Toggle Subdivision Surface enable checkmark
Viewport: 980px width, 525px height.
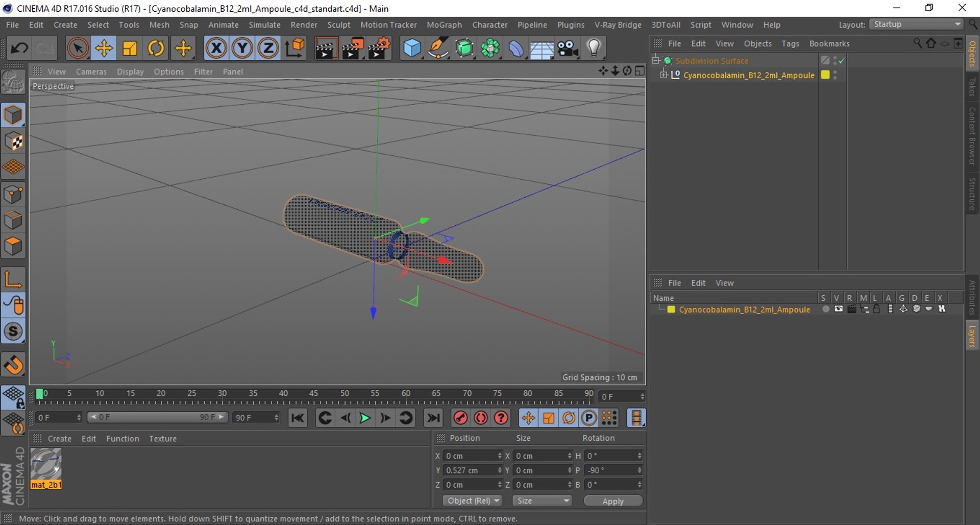(x=842, y=61)
